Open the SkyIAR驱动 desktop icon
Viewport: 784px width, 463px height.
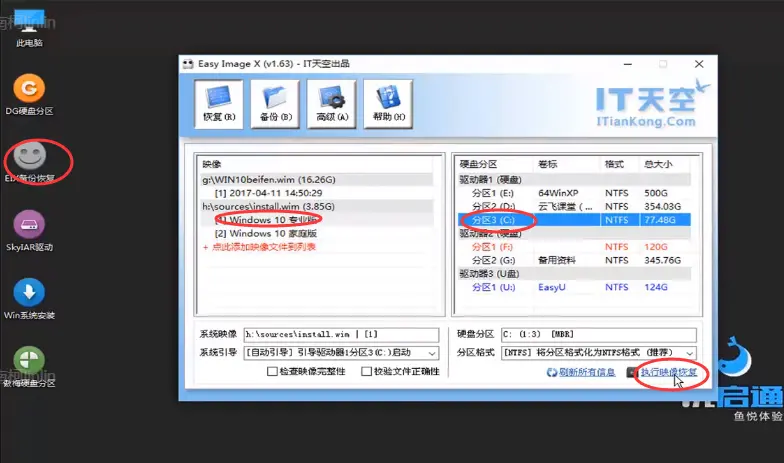(29, 230)
